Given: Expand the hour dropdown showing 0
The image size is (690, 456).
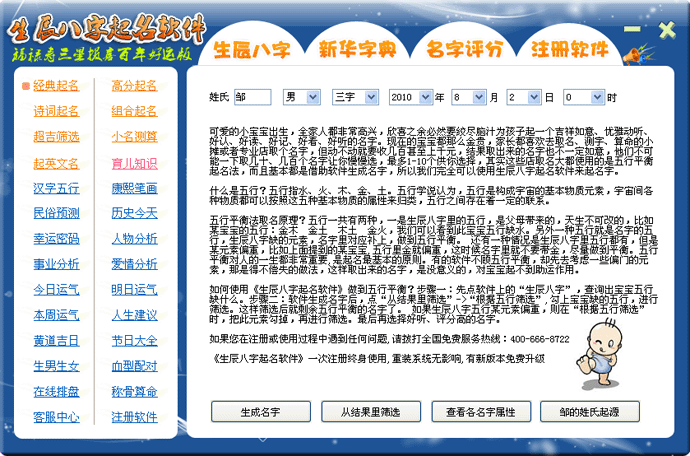Looking at the screenshot, I should (584, 97).
